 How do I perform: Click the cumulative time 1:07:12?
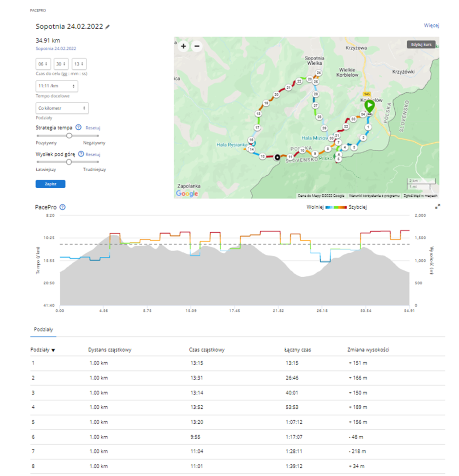(x=294, y=422)
